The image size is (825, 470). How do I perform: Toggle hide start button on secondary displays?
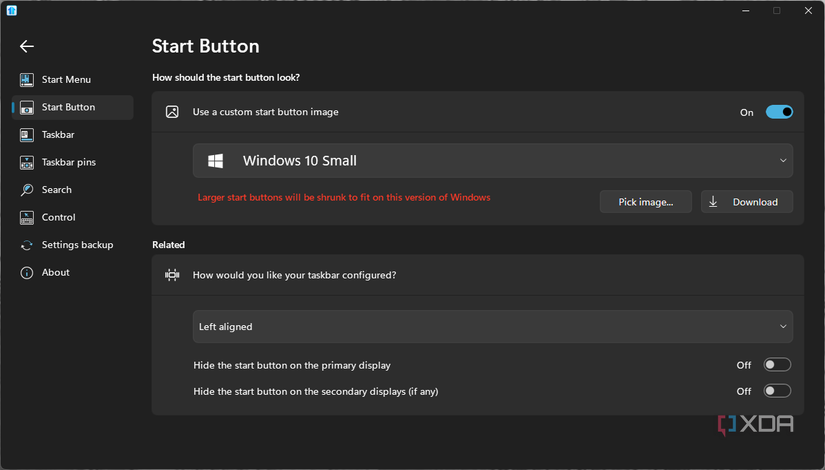tap(777, 391)
